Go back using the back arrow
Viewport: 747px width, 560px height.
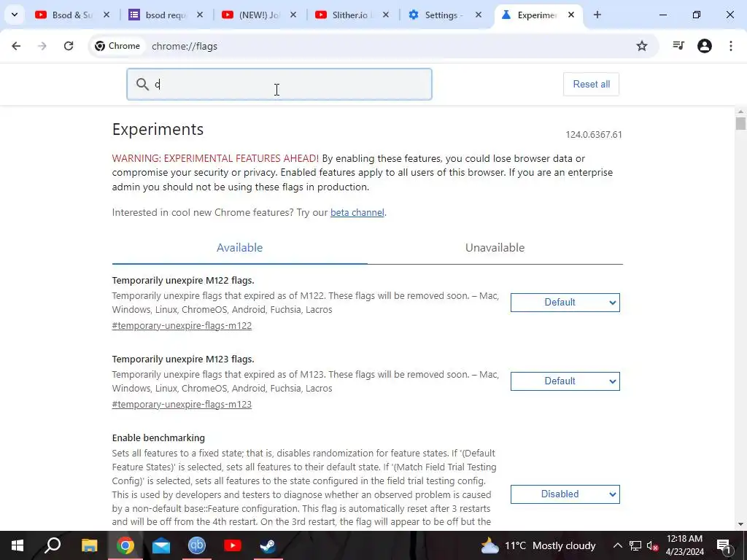pos(16,46)
